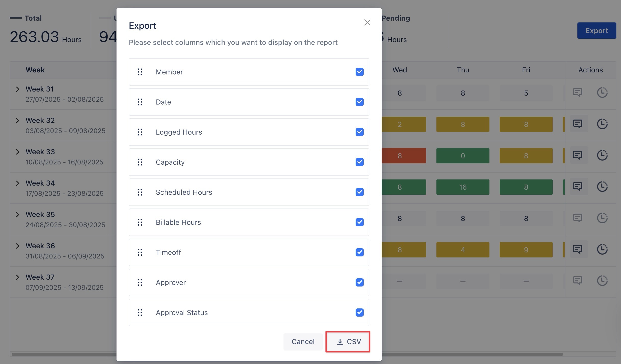This screenshot has height=364, width=621.
Task: Click comment icon in Week 36 row
Action: (577, 250)
